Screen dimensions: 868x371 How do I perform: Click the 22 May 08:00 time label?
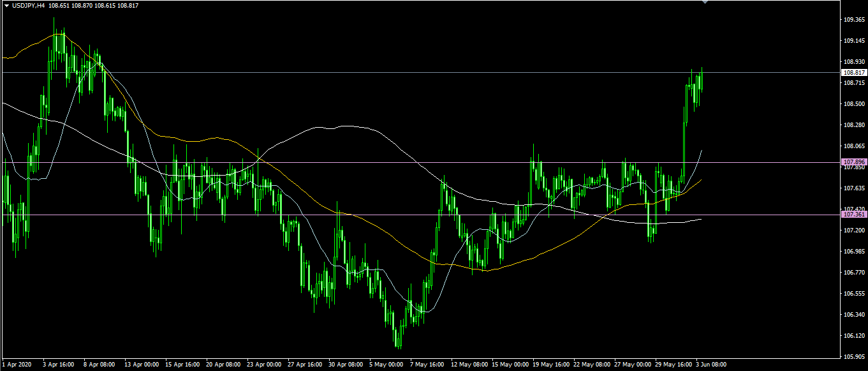click(591, 365)
